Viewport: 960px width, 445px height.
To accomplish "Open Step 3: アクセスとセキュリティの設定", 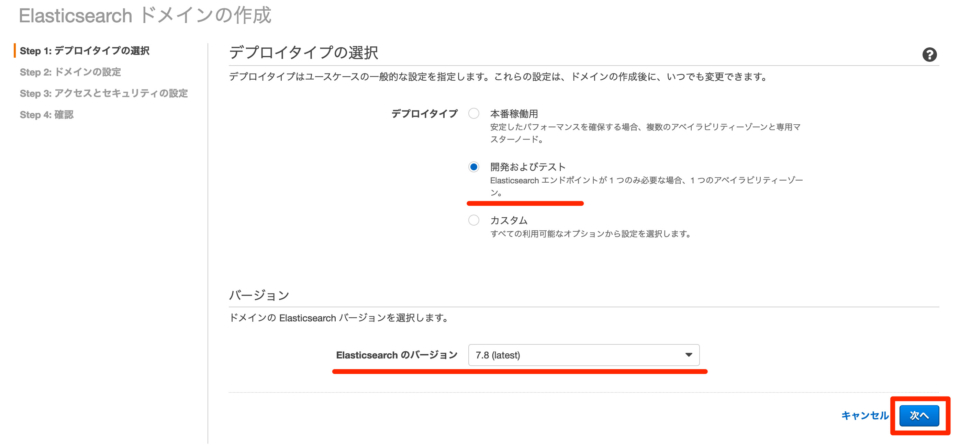I will pos(103,93).
